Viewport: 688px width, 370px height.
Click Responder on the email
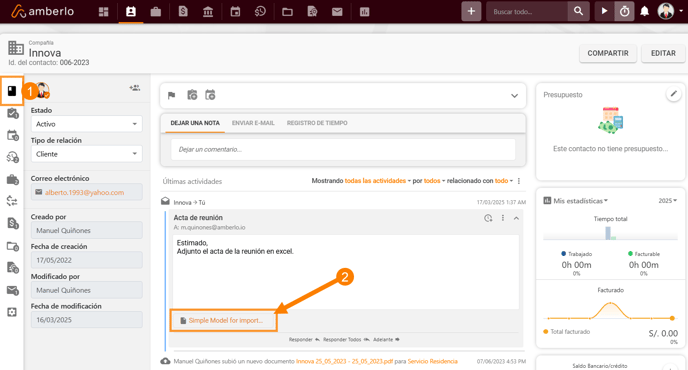(304, 339)
